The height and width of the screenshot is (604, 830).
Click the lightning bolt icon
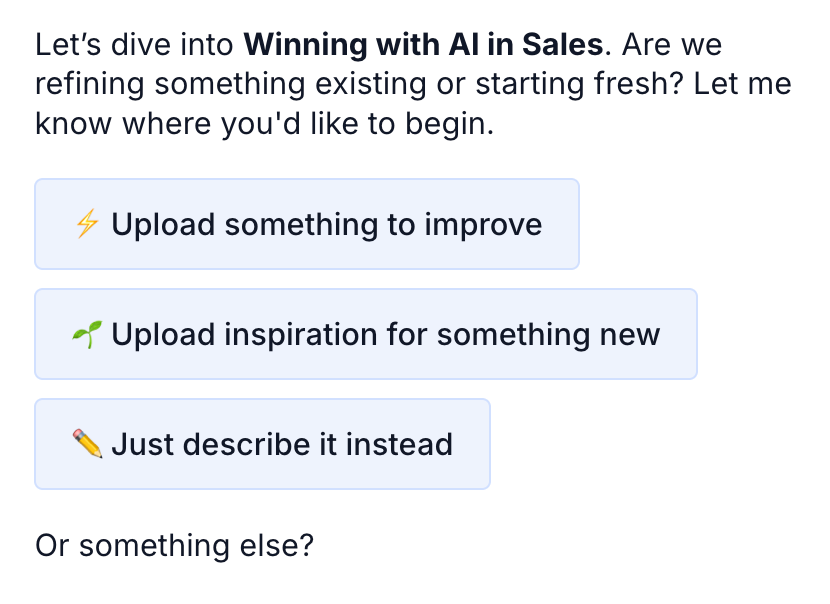point(87,223)
